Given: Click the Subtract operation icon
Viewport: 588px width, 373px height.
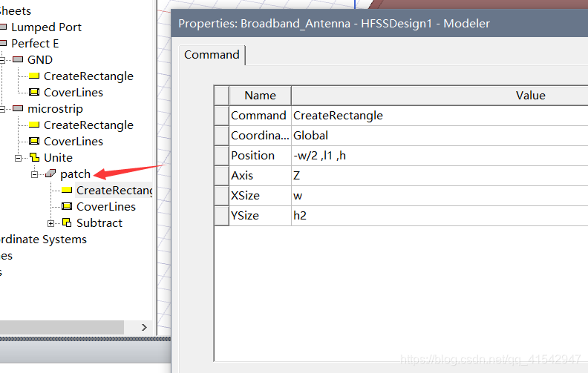Looking at the screenshot, I should [67, 222].
